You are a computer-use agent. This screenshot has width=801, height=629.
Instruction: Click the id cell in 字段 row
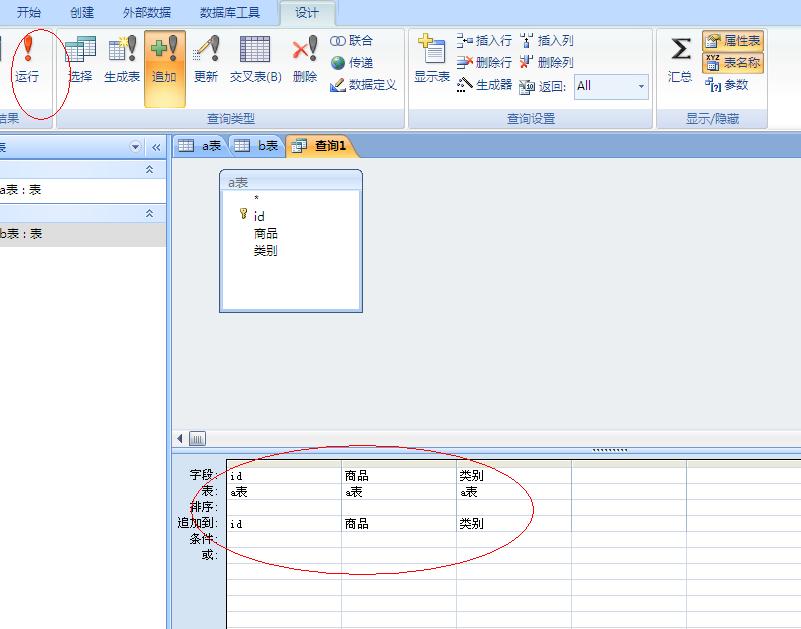[x=284, y=476]
